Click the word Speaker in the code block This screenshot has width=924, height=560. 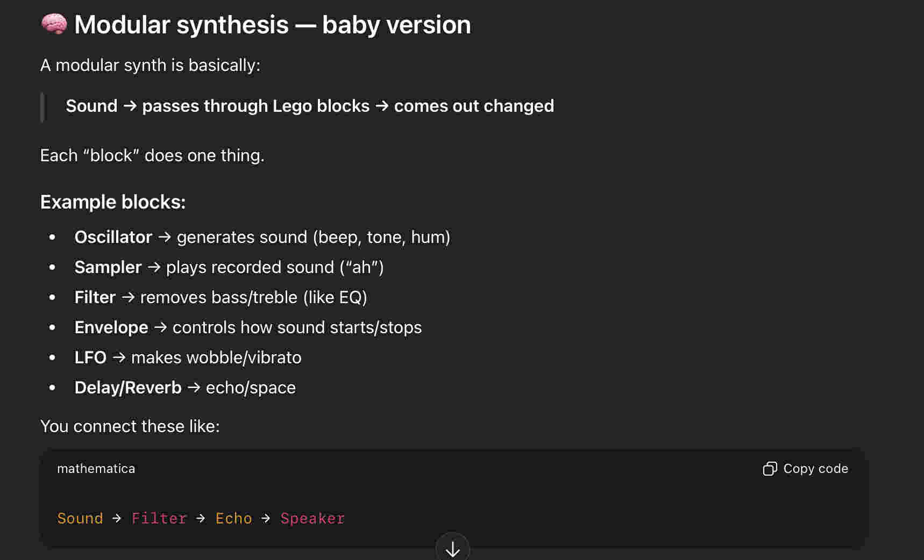click(312, 518)
